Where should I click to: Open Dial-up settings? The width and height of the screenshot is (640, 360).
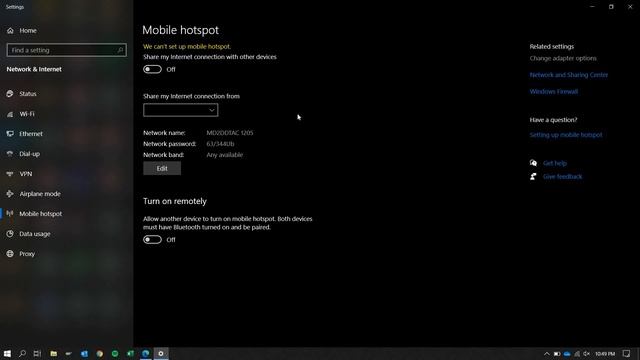[x=29, y=154]
